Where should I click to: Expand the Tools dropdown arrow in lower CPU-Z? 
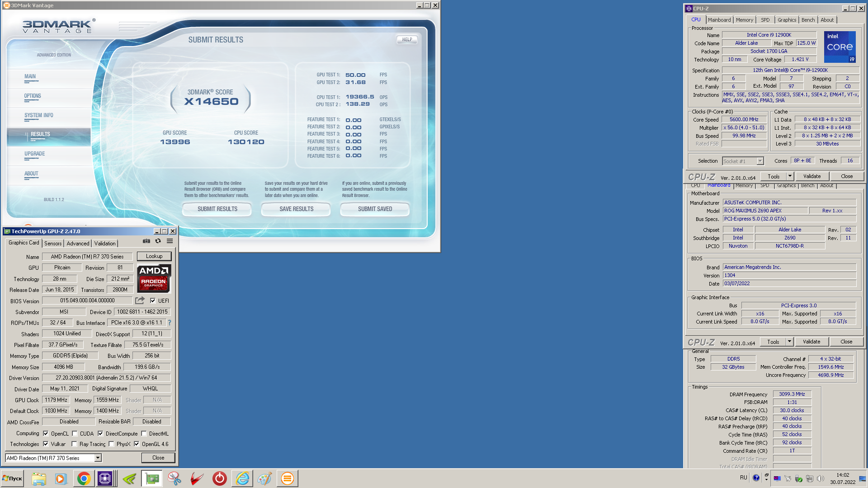(789, 342)
